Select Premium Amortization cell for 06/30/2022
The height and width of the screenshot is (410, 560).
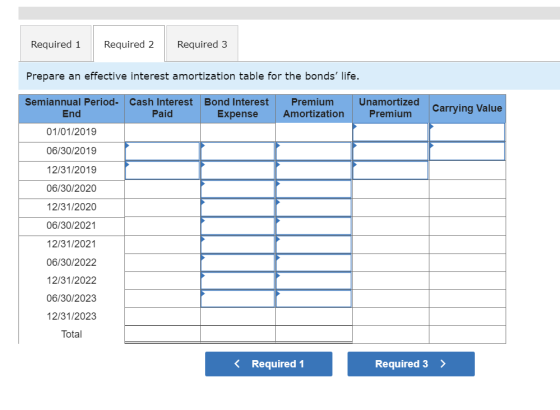click(x=314, y=263)
